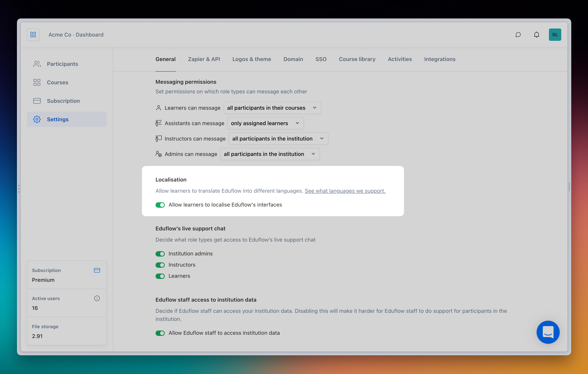Click the Active users info icon

click(x=97, y=298)
